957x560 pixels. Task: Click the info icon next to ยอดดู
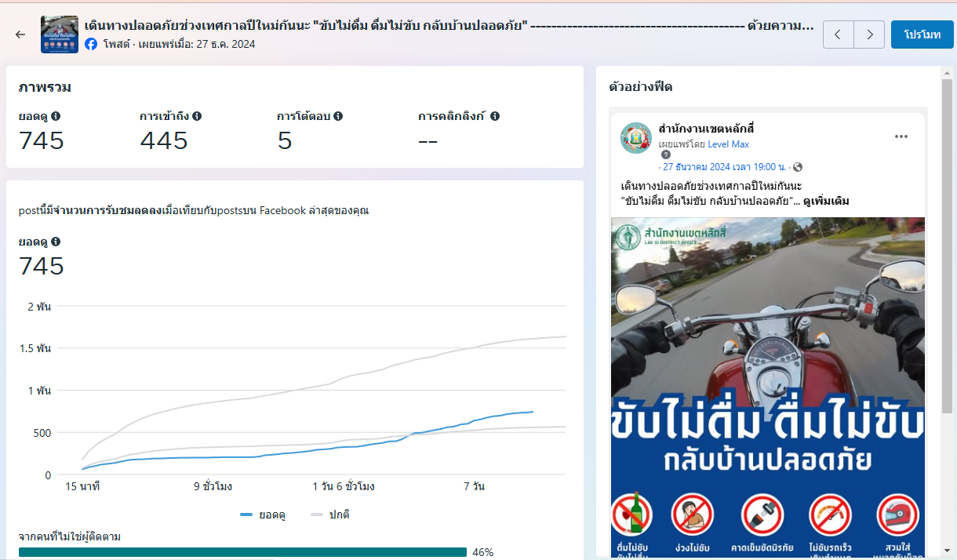[56, 116]
